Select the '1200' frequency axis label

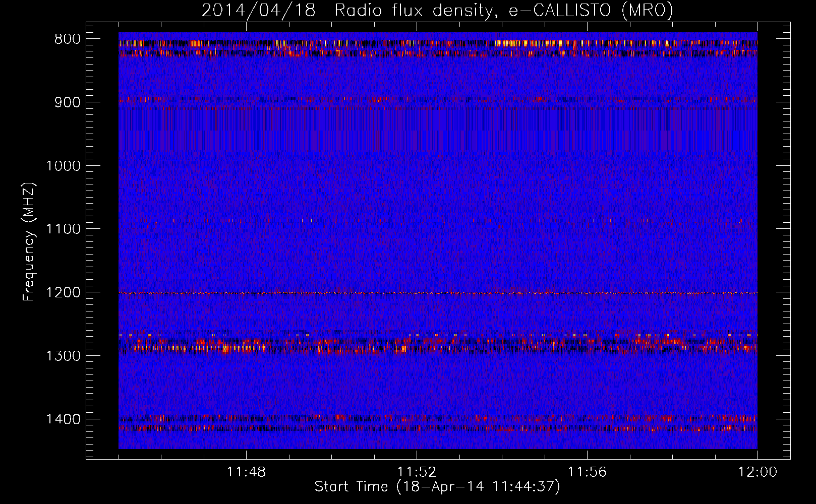click(63, 293)
